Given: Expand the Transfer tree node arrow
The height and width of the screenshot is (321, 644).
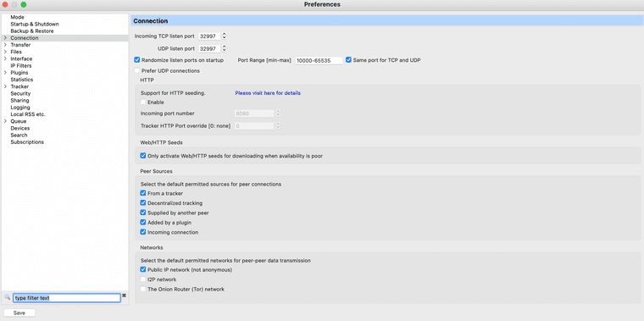Looking at the screenshot, I should point(5,45).
